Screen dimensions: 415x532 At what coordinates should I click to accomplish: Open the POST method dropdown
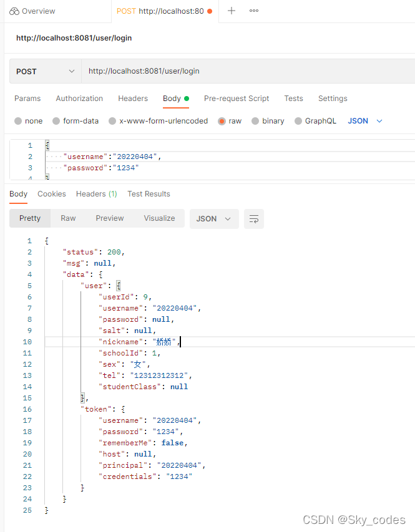[x=45, y=71]
